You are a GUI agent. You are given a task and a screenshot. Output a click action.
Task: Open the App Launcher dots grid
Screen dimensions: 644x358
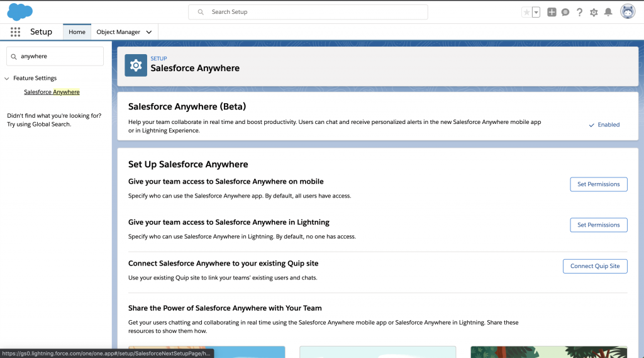tap(15, 32)
